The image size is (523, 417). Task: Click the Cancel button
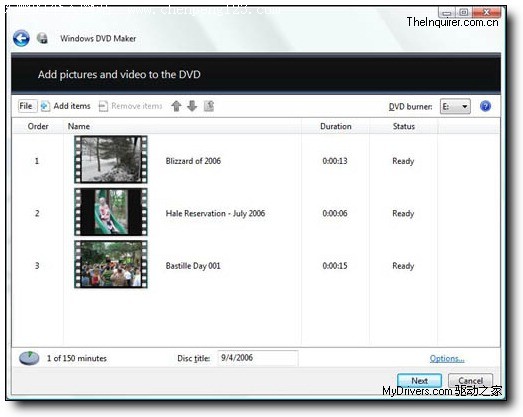tap(470, 381)
